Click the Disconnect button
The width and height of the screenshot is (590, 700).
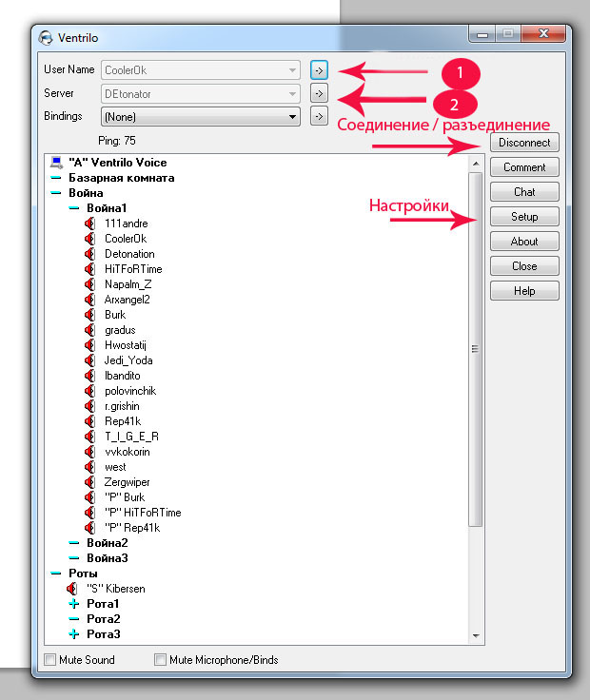point(524,143)
